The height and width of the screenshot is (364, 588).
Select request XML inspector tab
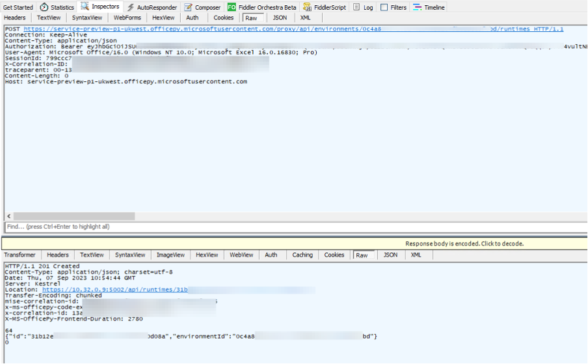point(305,18)
